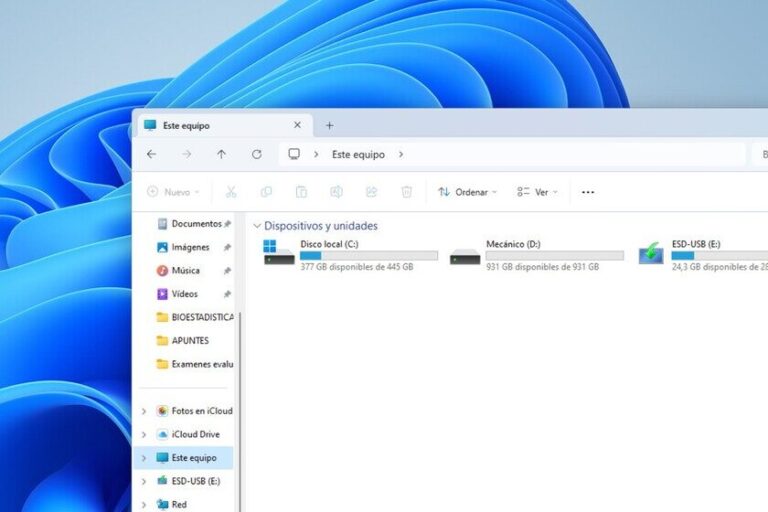Click Disco local (C:) storage usage bar
The height and width of the screenshot is (512, 768).
pos(369,256)
